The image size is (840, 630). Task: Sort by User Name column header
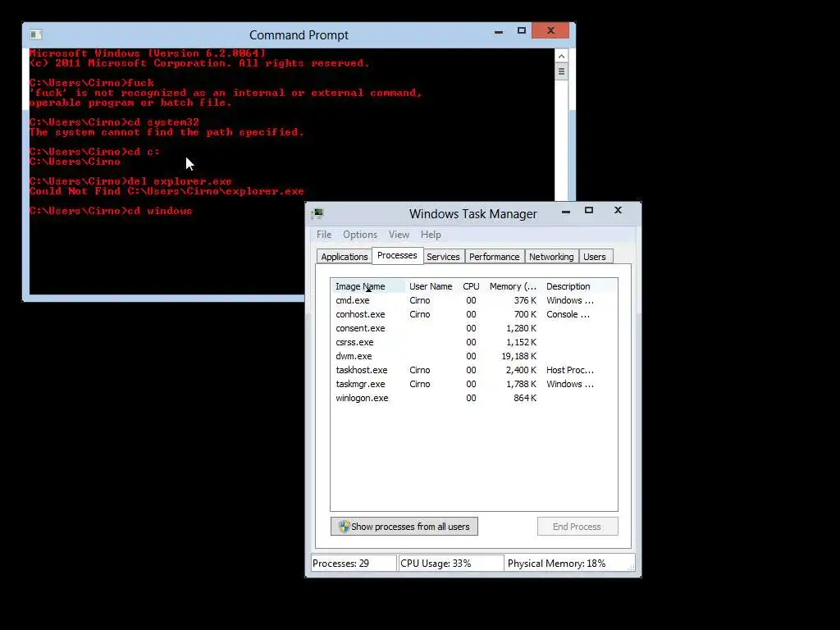click(431, 286)
